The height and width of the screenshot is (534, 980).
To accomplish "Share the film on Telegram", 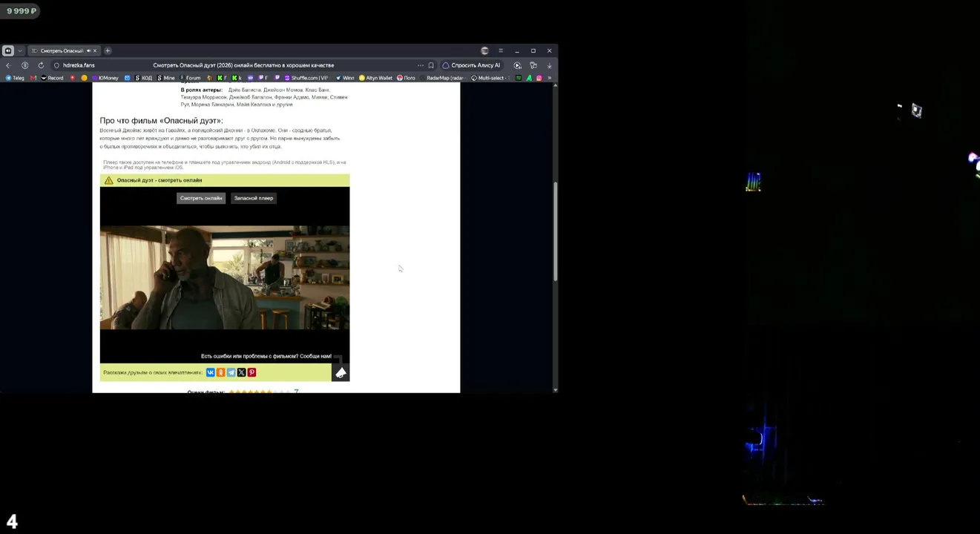I will click(231, 372).
